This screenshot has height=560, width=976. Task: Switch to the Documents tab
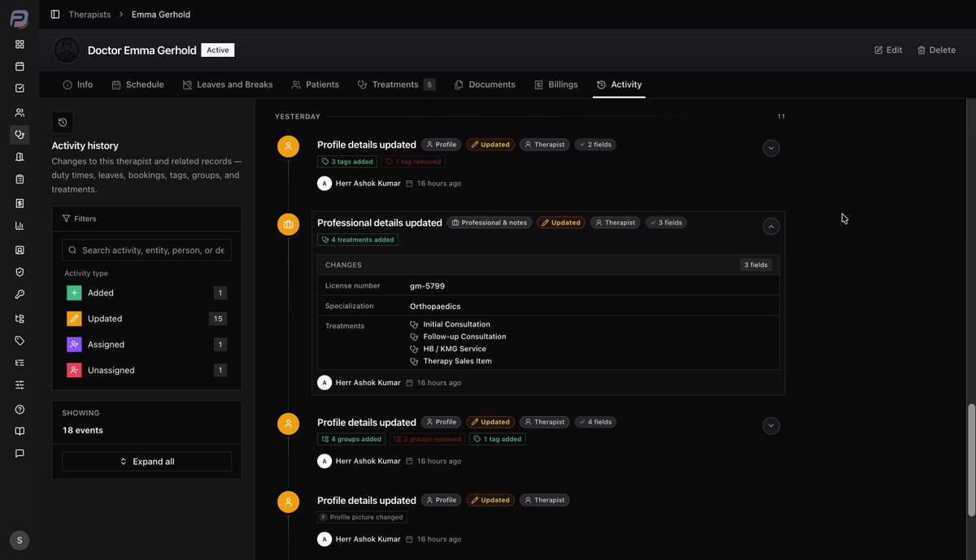pos(485,85)
